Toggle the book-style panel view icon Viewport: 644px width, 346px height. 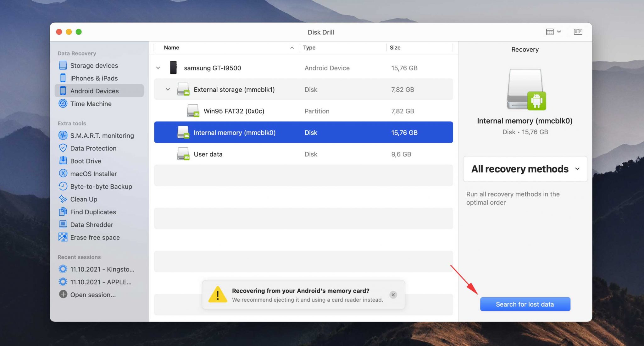pyautogui.click(x=578, y=32)
